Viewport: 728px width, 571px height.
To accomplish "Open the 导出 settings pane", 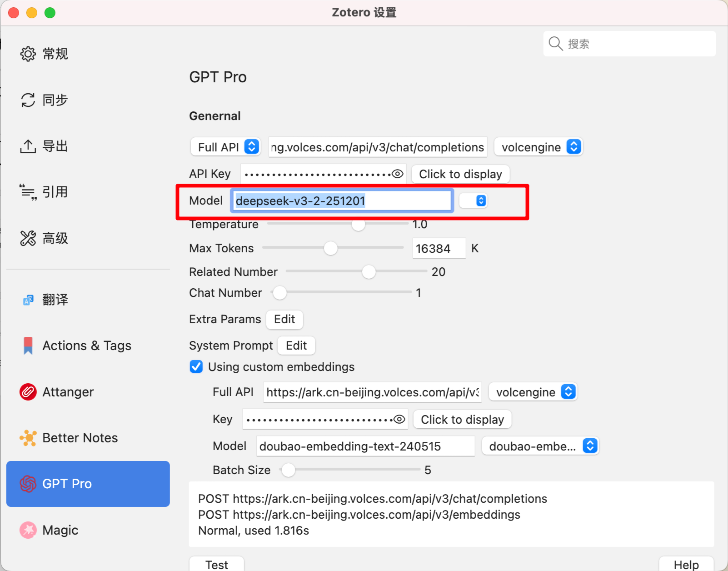I will [88, 146].
